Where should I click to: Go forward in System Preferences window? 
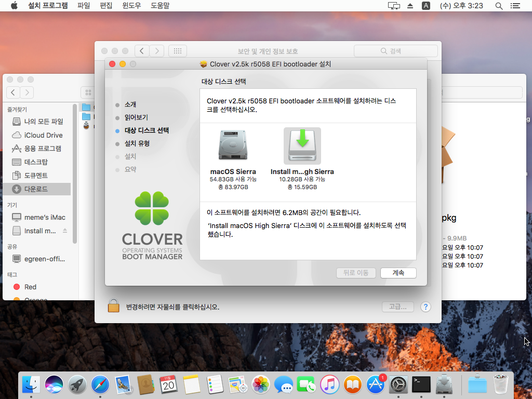tap(157, 51)
